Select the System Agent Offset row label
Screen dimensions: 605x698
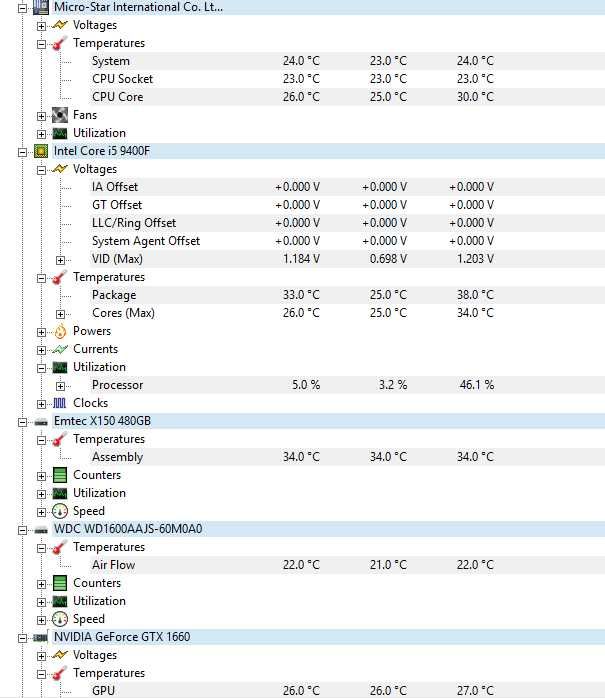[x=146, y=241]
